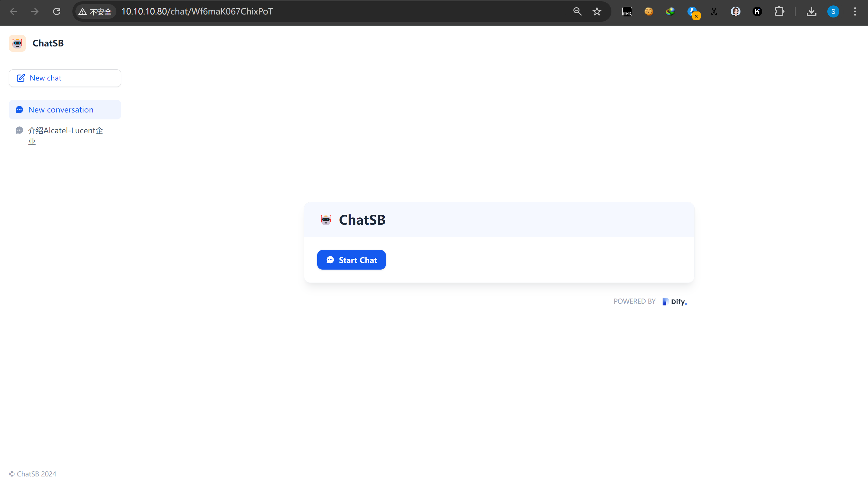Viewport: 868px width, 487px height.
Task: Click the ChatSB robot icon in welcome card
Action: [x=326, y=220]
